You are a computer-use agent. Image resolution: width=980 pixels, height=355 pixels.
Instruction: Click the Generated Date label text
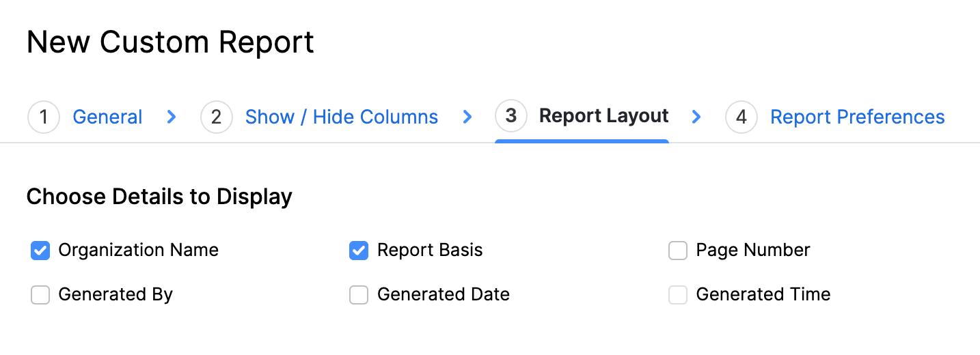tap(443, 295)
